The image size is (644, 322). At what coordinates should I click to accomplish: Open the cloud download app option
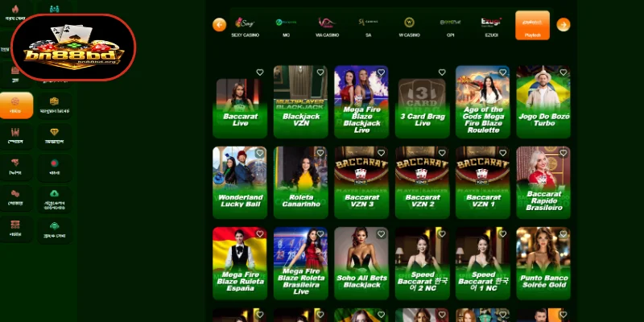[54, 198]
